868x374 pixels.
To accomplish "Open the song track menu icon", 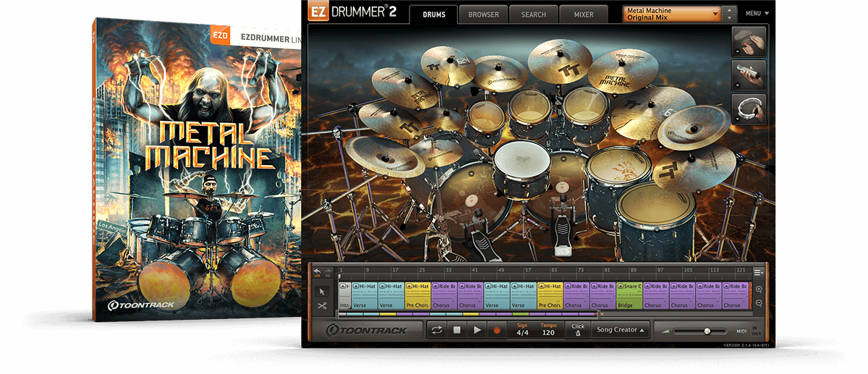I will (757, 272).
